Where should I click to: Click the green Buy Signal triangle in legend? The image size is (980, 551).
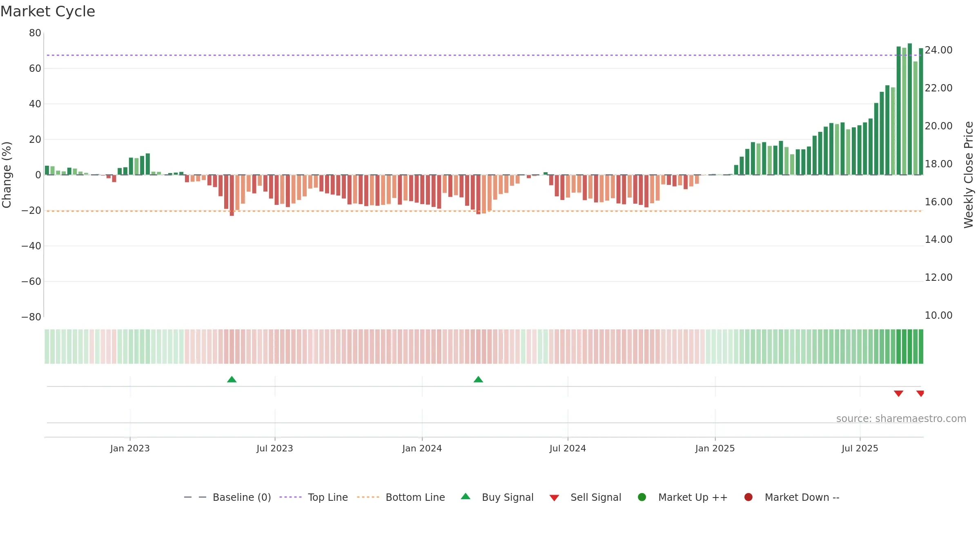pyautogui.click(x=465, y=497)
